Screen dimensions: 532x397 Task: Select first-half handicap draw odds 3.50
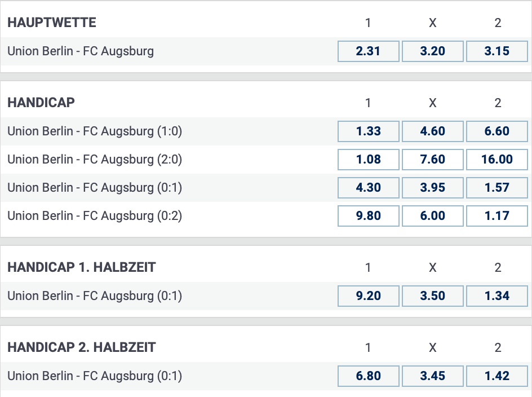pyautogui.click(x=433, y=296)
